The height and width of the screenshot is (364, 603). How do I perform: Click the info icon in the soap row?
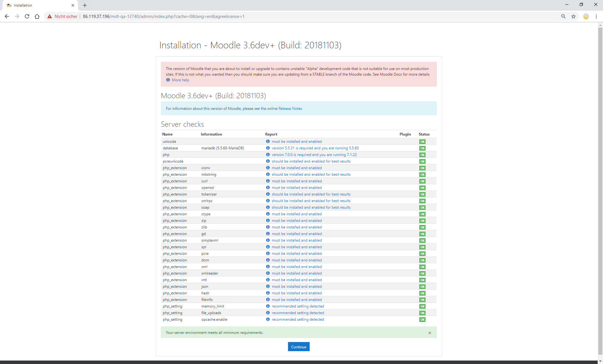[x=268, y=207]
